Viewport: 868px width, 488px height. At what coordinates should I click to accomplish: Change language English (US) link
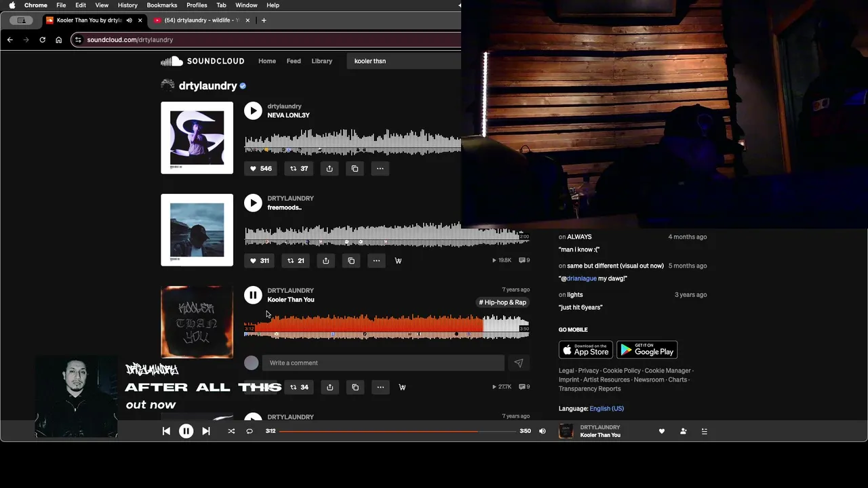tap(607, 409)
